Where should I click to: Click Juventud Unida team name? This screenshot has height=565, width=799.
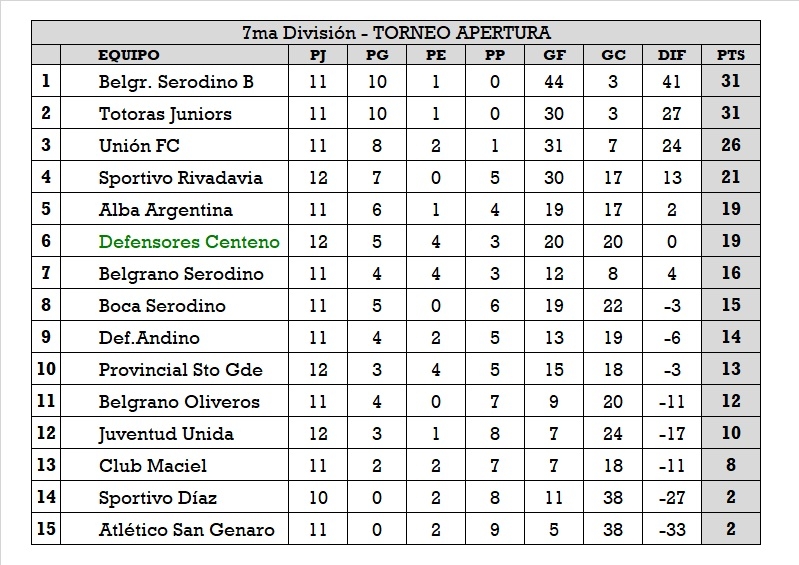coord(166,434)
